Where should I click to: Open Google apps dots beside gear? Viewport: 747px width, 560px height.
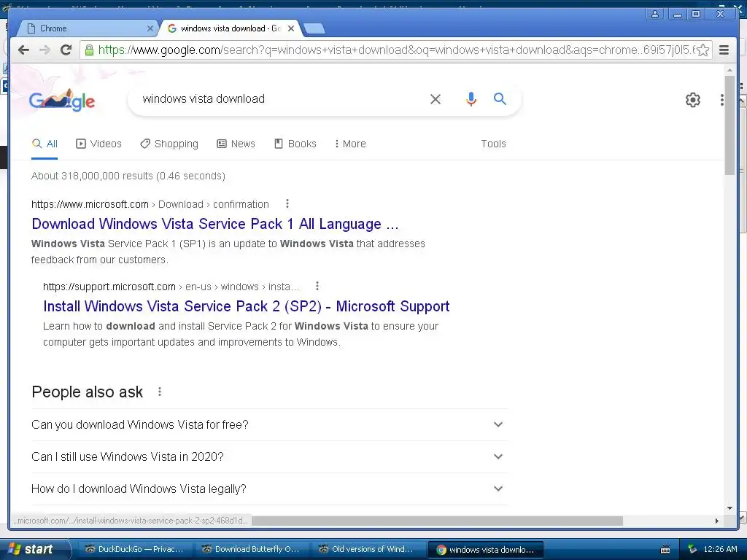pyautogui.click(x=722, y=99)
